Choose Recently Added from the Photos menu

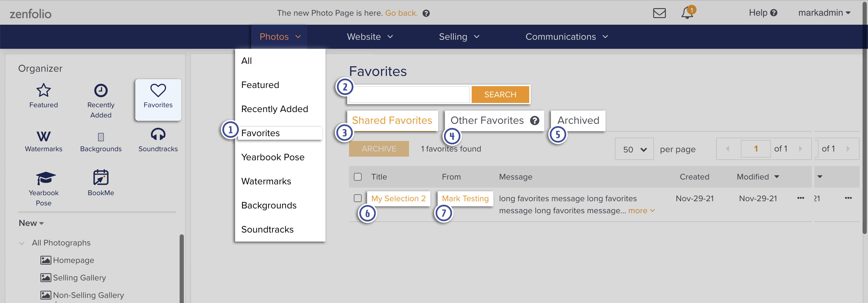click(x=275, y=109)
